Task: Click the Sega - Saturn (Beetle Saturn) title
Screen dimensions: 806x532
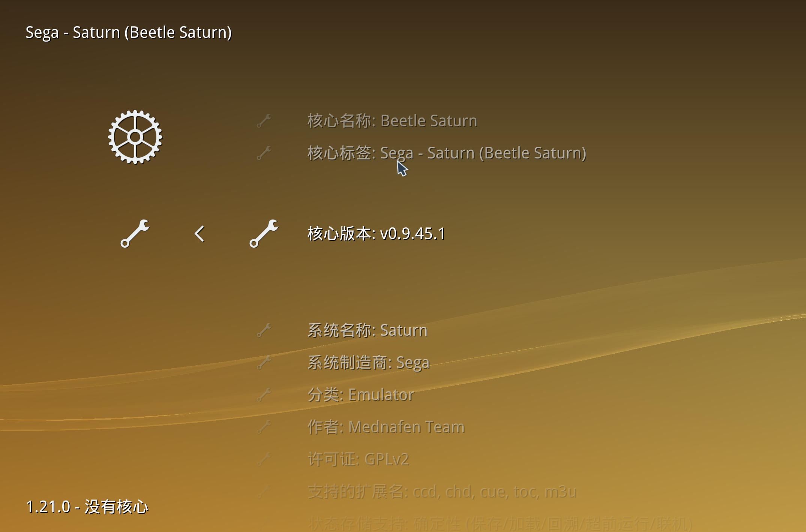Action: [129, 33]
